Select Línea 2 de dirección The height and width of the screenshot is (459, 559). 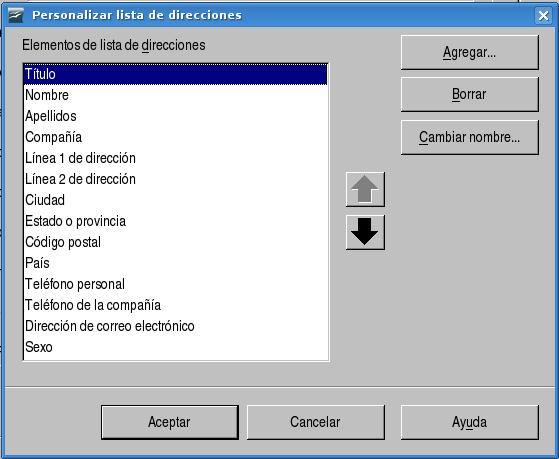coord(175,179)
